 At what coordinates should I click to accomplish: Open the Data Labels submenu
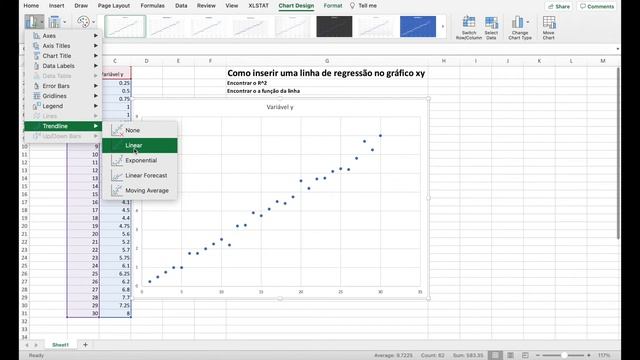[x=63, y=66]
